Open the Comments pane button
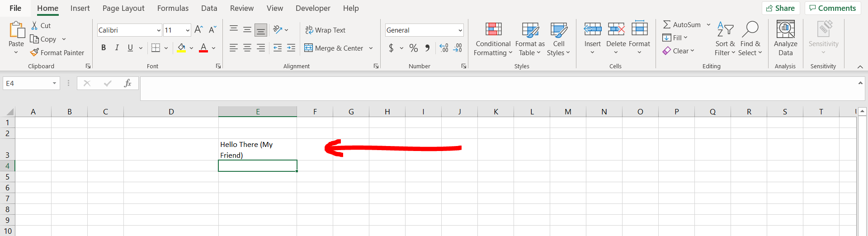Viewport: 868px width, 236px height. coord(832,8)
